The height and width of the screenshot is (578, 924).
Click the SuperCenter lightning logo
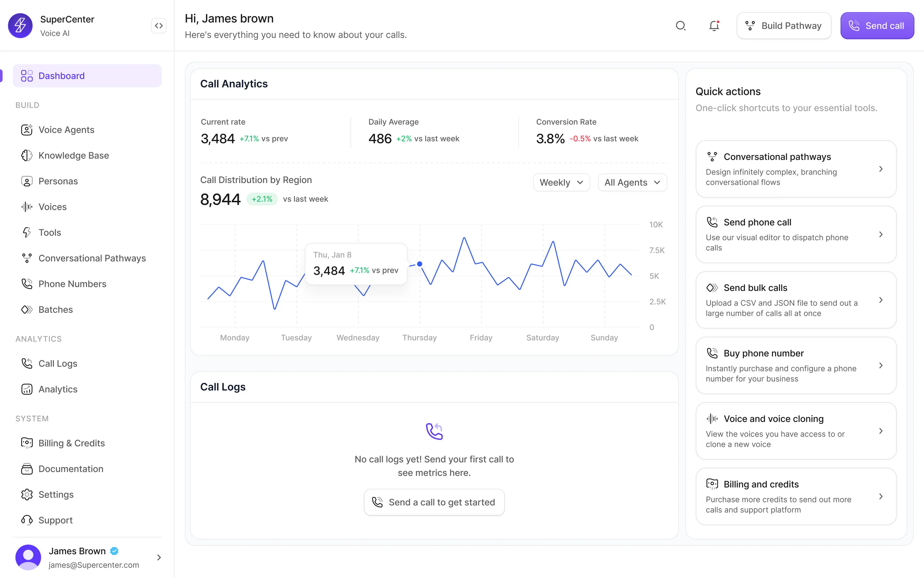[20, 25]
